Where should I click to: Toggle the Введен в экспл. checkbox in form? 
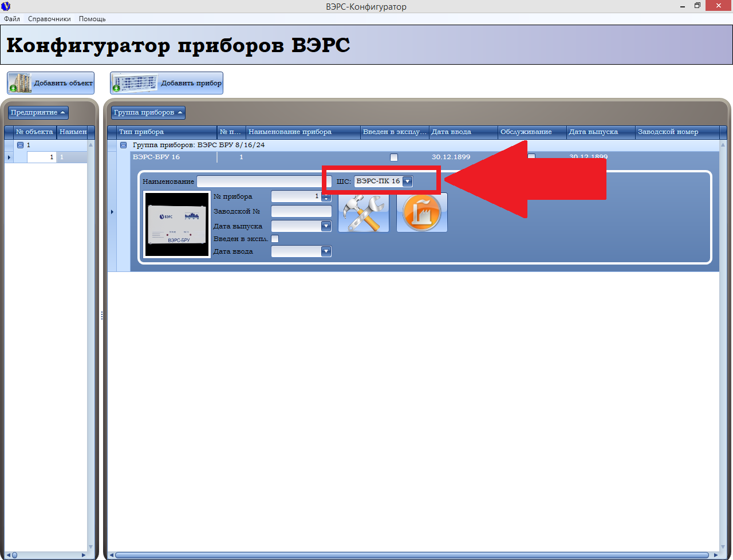click(275, 239)
